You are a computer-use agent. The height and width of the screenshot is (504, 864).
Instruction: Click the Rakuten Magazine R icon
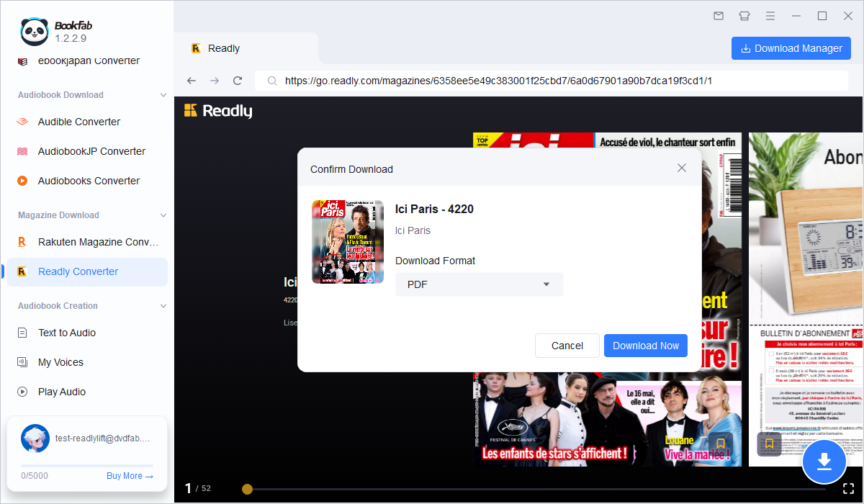[x=22, y=242]
